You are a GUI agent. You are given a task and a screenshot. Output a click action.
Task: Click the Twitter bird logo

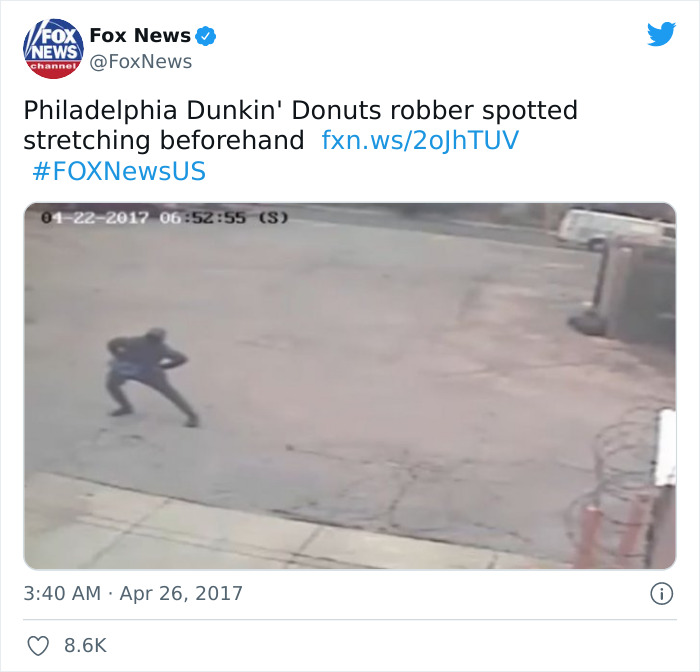[x=661, y=34]
